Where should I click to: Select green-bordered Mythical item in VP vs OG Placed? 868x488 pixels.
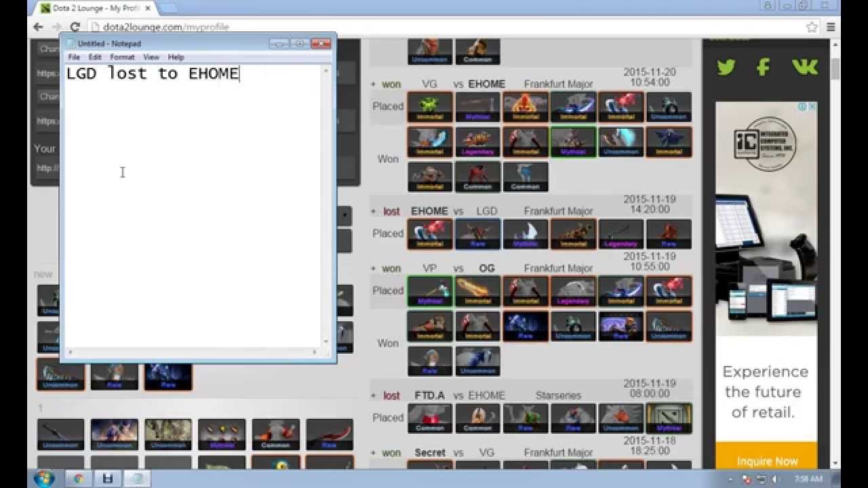430,291
